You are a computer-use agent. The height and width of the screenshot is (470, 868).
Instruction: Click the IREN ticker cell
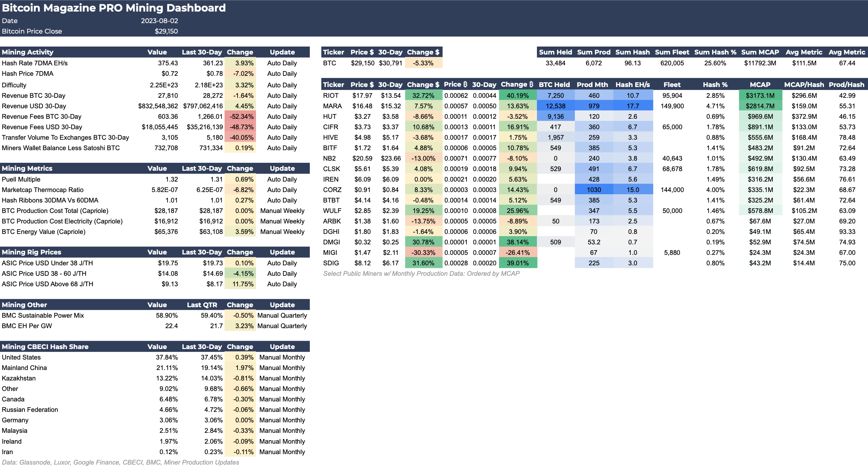pyautogui.click(x=331, y=179)
